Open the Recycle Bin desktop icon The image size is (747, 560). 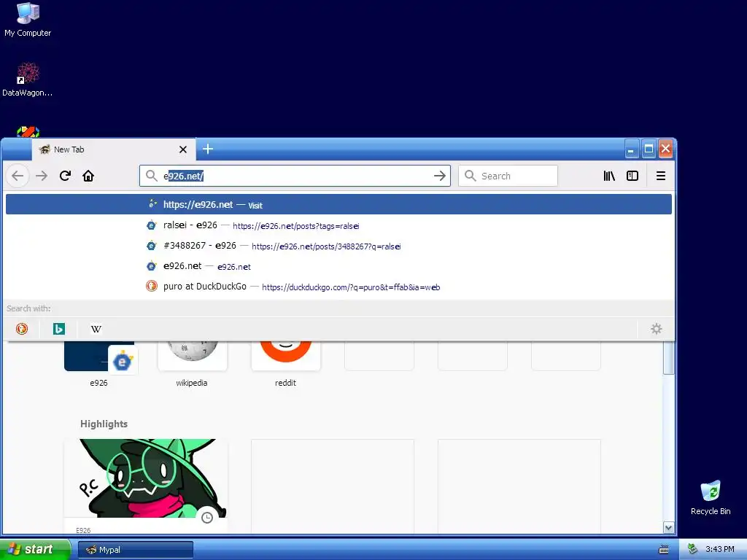[711, 498]
